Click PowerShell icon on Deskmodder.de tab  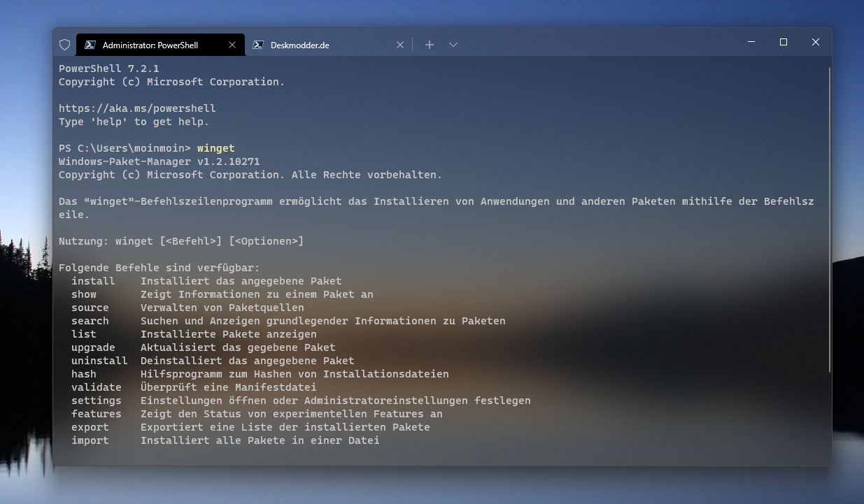tap(257, 45)
